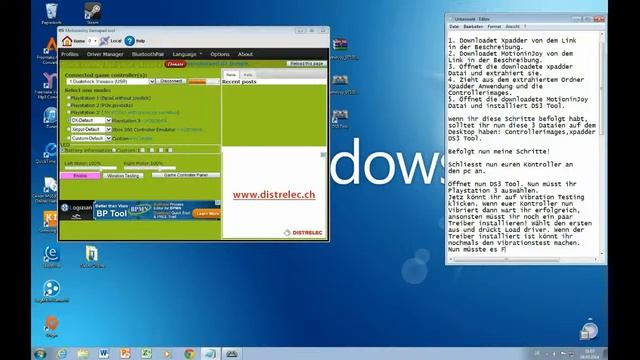Open the yellow folder icon on the desktop

(x=92, y=256)
